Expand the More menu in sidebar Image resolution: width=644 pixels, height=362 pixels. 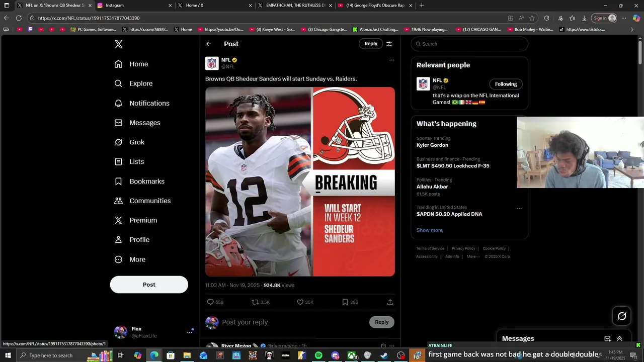[x=130, y=259]
